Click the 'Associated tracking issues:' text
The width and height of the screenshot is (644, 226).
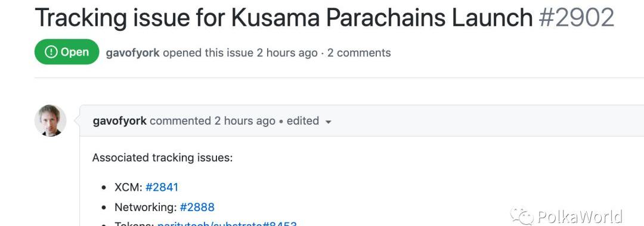point(162,158)
